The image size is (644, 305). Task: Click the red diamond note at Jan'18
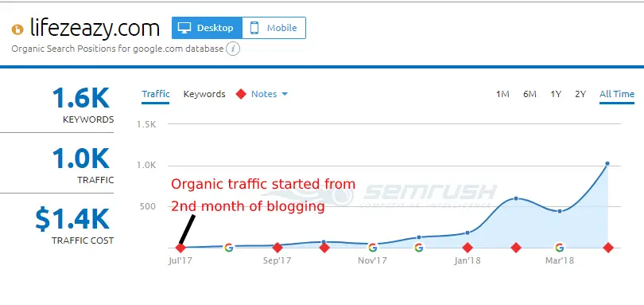(x=467, y=248)
